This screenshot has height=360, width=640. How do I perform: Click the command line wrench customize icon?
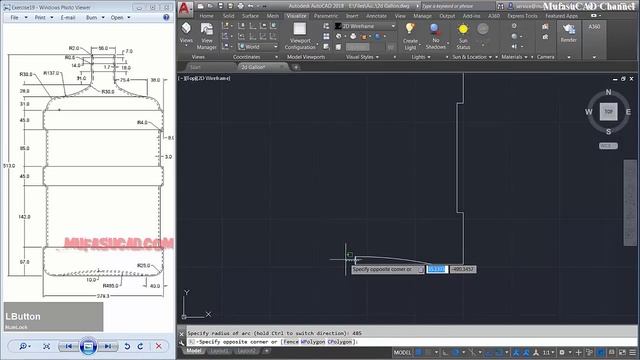[182, 343]
